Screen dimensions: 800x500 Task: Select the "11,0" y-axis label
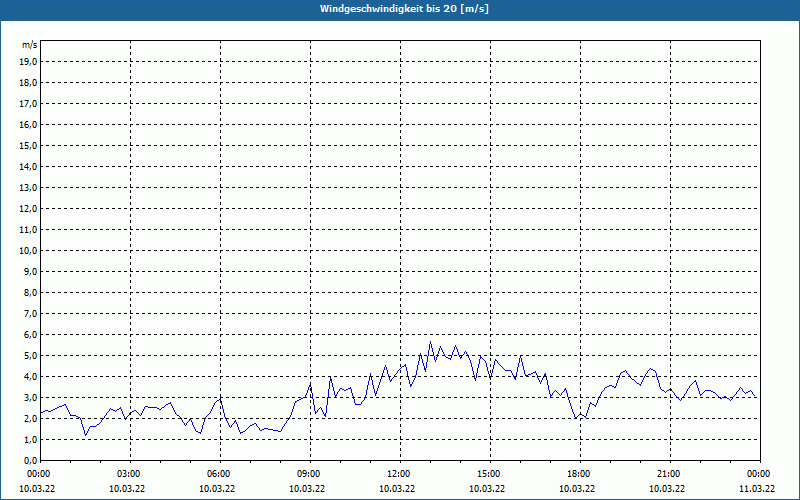29,230
